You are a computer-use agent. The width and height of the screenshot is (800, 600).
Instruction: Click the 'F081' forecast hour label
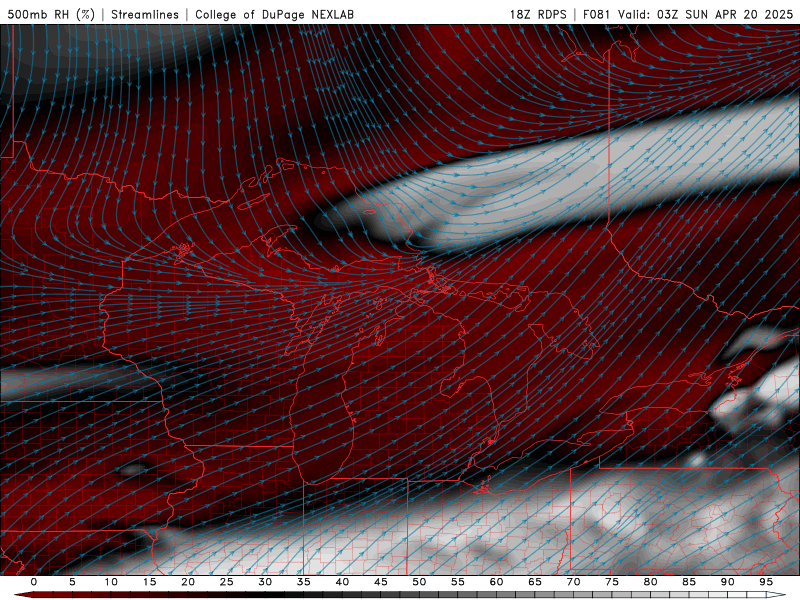(596, 14)
